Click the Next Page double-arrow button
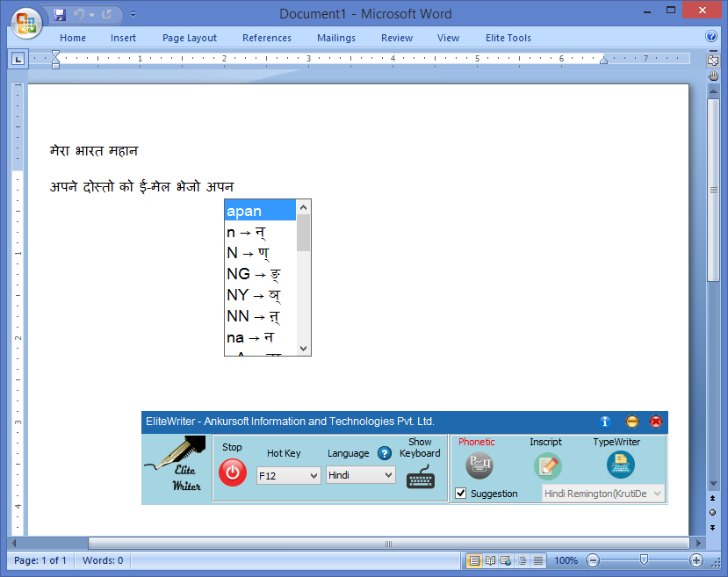 [713, 527]
